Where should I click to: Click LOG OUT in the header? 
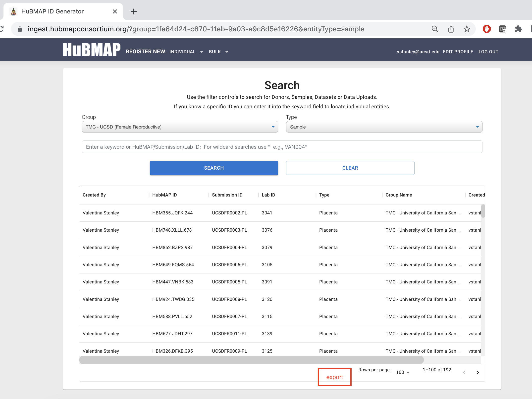(x=488, y=52)
